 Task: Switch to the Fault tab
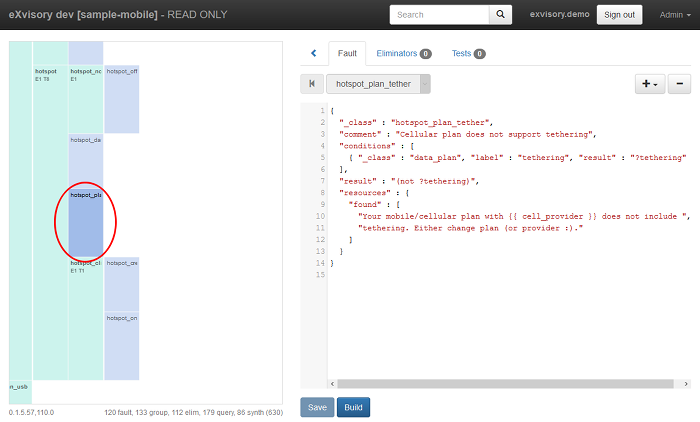point(347,54)
